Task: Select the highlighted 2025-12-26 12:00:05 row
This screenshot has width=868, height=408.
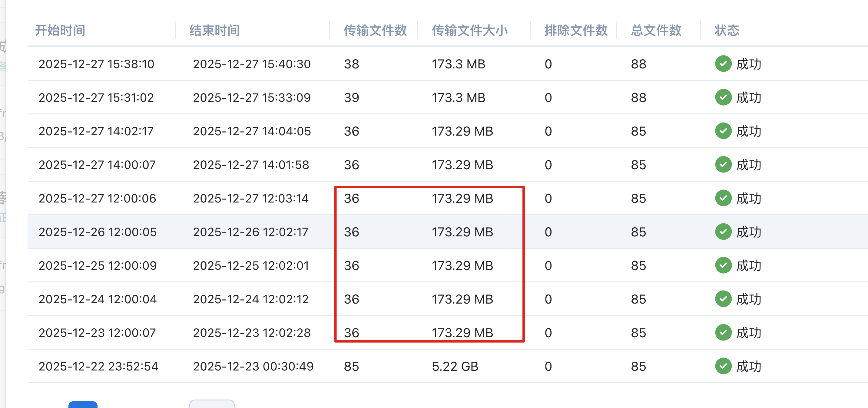Action: (x=98, y=232)
